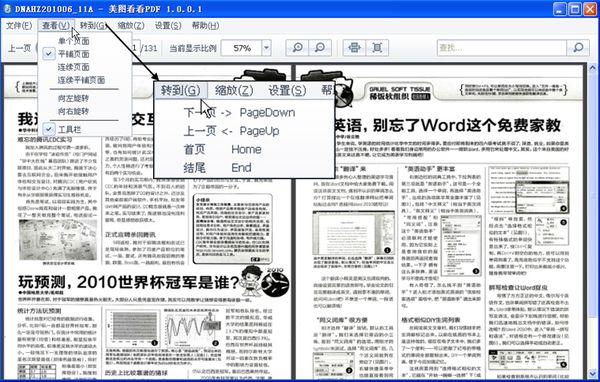Open the 文件(F) menu

pos(19,26)
